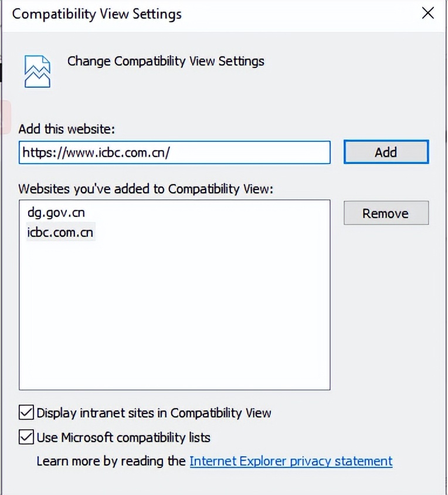448x495 pixels.
Task: Open the Internet Explorer privacy statement link
Action: pos(291,461)
